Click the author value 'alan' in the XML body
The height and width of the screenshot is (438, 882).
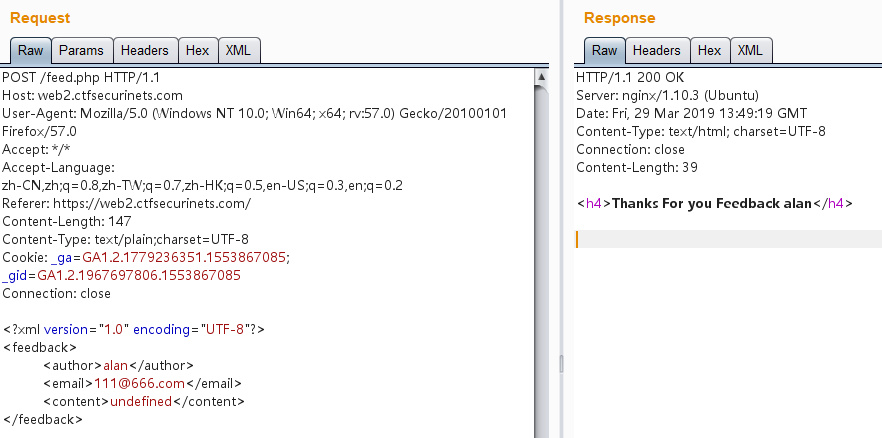point(117,365)
